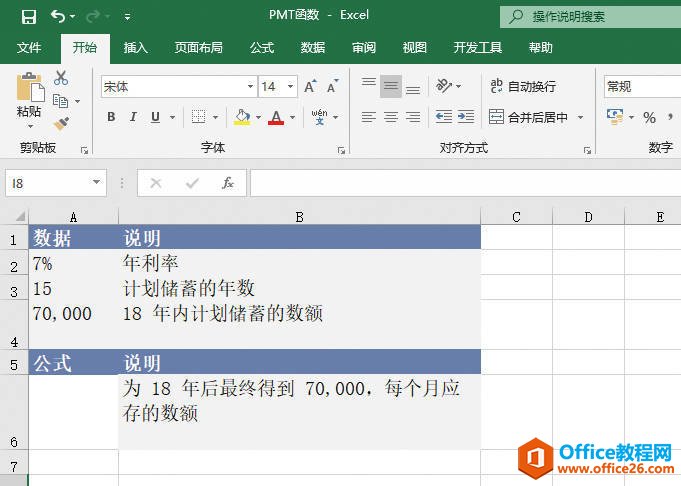
Task: Click the Cut scissors icon
Action: pyautogui.click(x=61, y=78)
